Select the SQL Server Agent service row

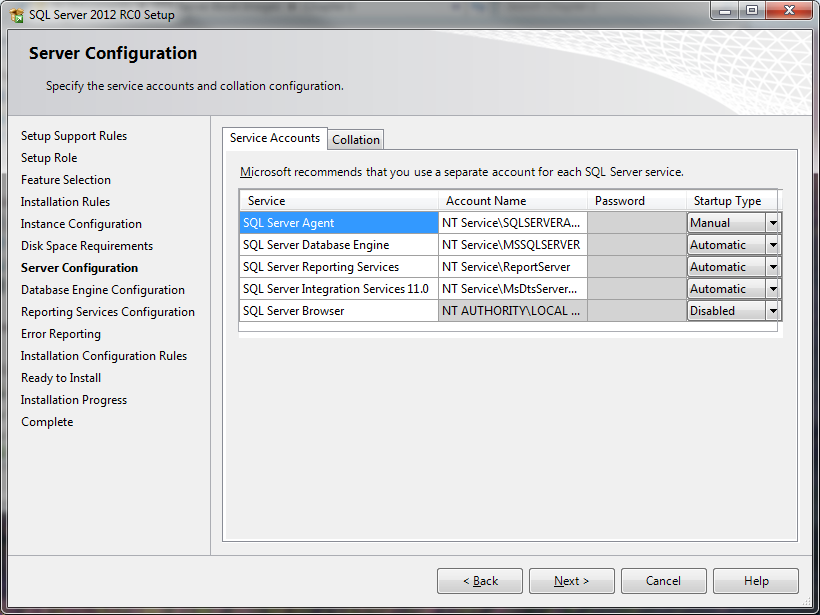tap(339, 223)
